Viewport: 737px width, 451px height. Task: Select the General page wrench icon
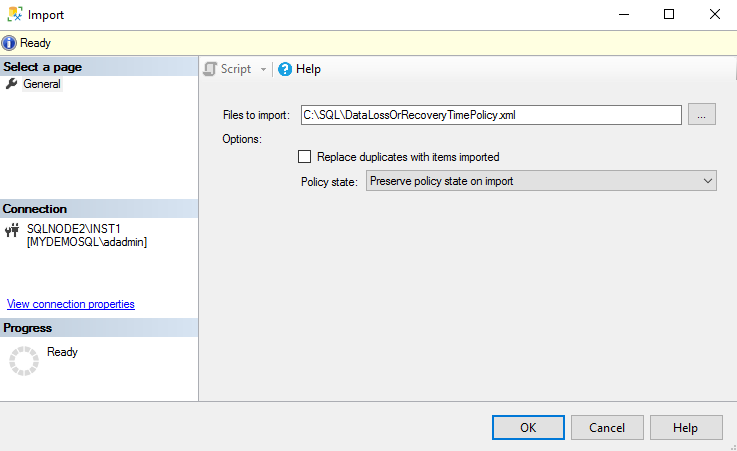[12, 84]
